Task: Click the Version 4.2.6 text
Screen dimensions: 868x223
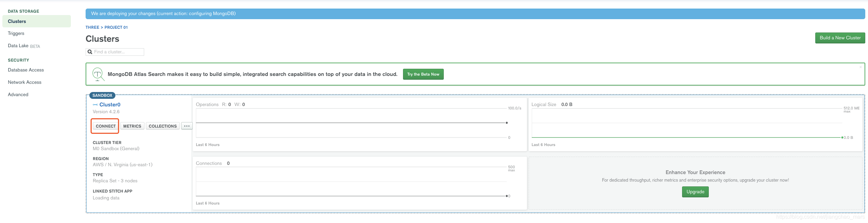Action: (x=106, y=112)
